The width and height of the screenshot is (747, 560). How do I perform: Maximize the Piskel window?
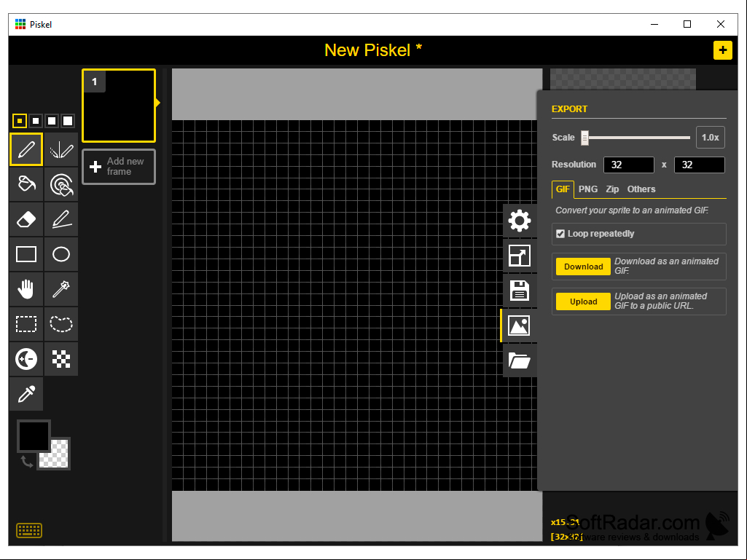(687, 24)
